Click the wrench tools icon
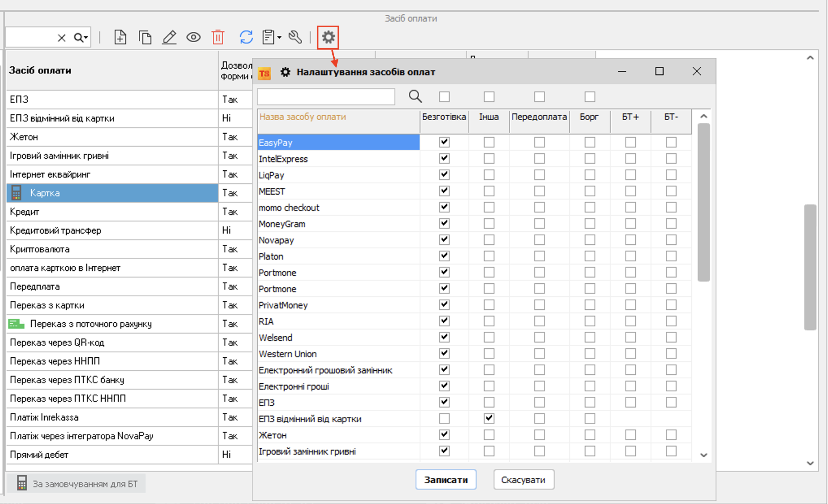Image resolution: width=828 pixels, height=504 pixels. [x=295, y=37]
